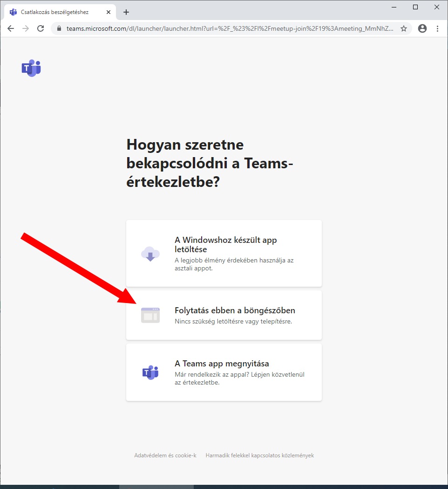Choose Folytatás ebben a böngészőben
The height and width of the screenshot is (489, 448).
click(x=224, y=315)
